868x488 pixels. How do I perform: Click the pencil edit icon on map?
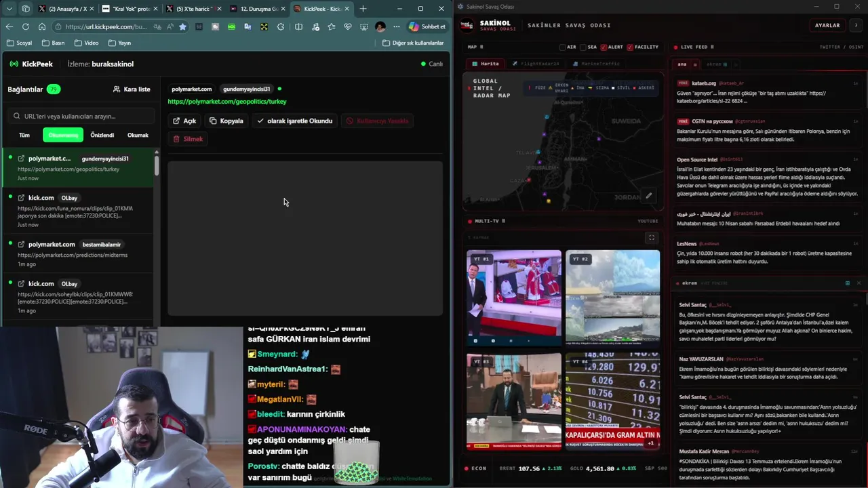point(648,196)
